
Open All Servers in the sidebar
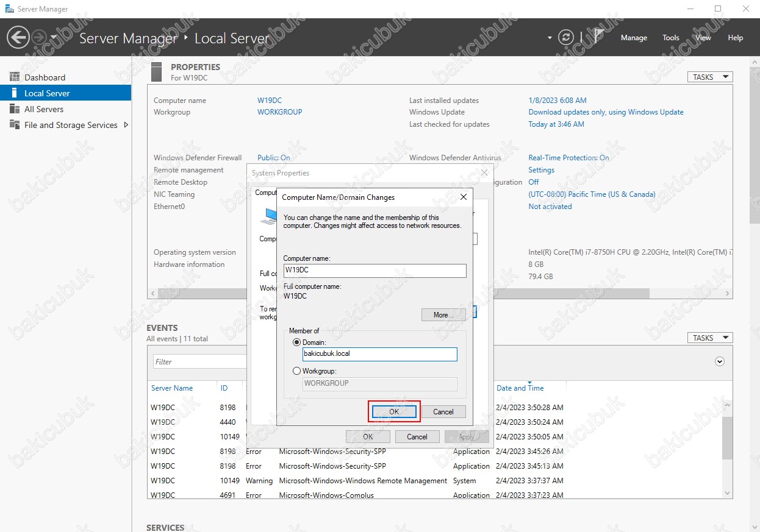click(x=65, y=109)
